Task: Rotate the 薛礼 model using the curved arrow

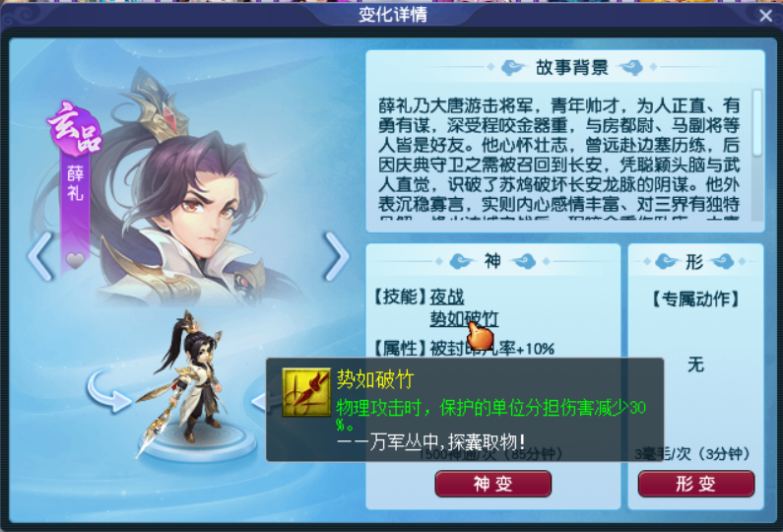Action: pyautogui.click(x=109, y=392)
